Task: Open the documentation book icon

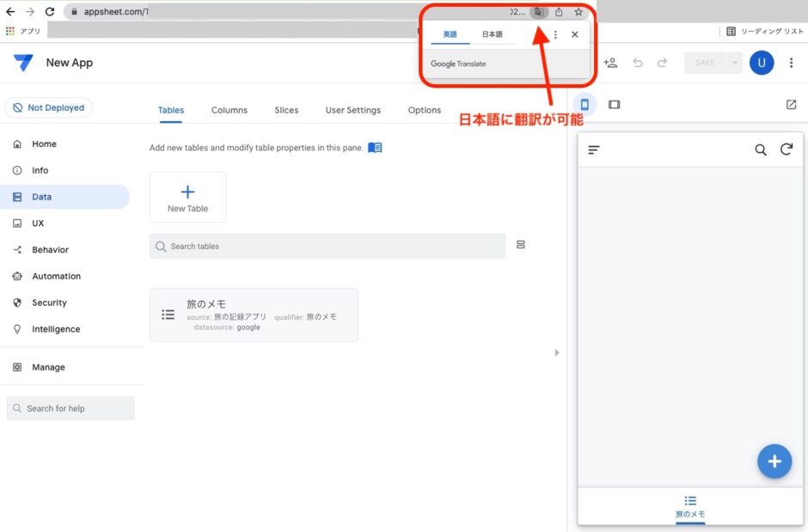Action: [x=375, y=148]
